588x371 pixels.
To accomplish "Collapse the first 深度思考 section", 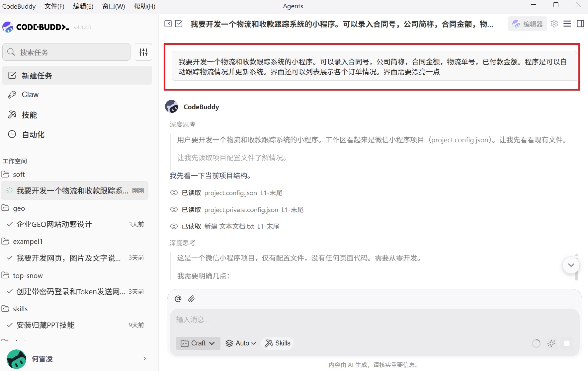I will coord(182,124).
